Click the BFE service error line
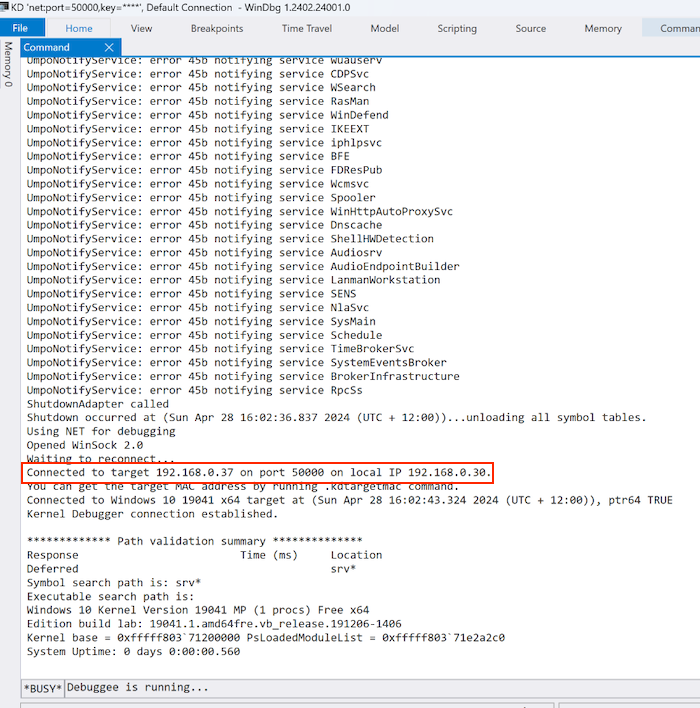 (188, 156)
